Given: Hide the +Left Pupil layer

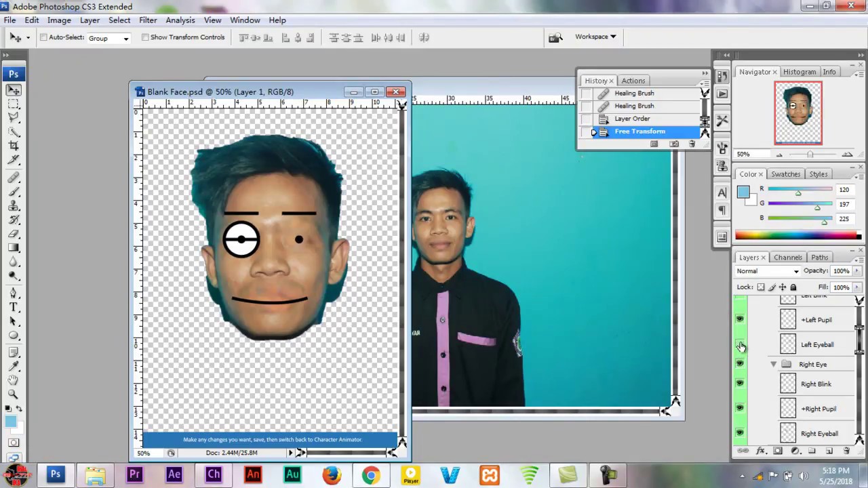Looking at the screenshot, I should click(x=740, y=319).
